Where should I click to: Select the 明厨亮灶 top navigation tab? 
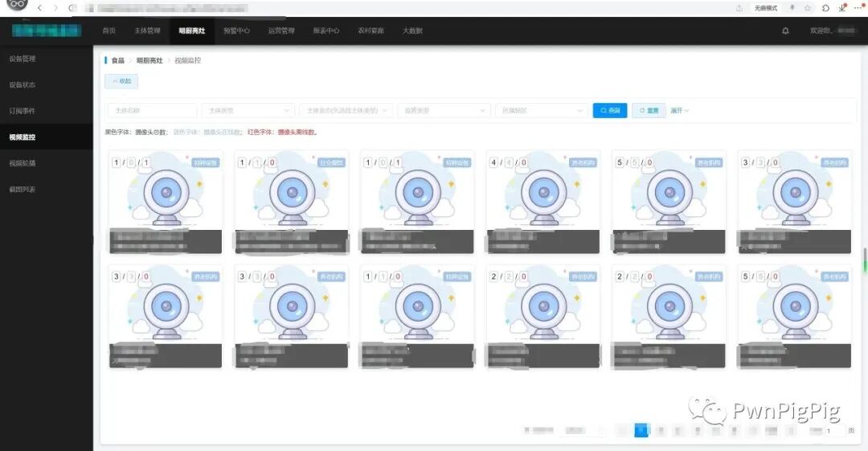192,31
